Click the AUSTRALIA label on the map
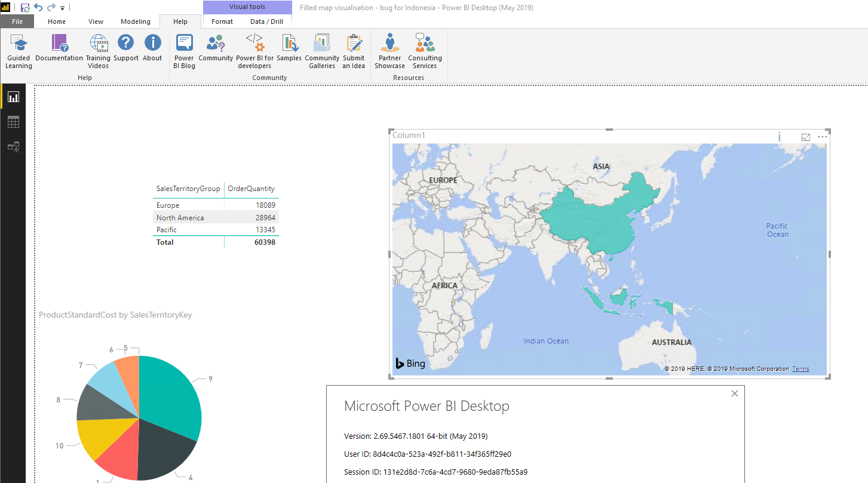Viewport: 868px width, 483px height. [671, 342]
